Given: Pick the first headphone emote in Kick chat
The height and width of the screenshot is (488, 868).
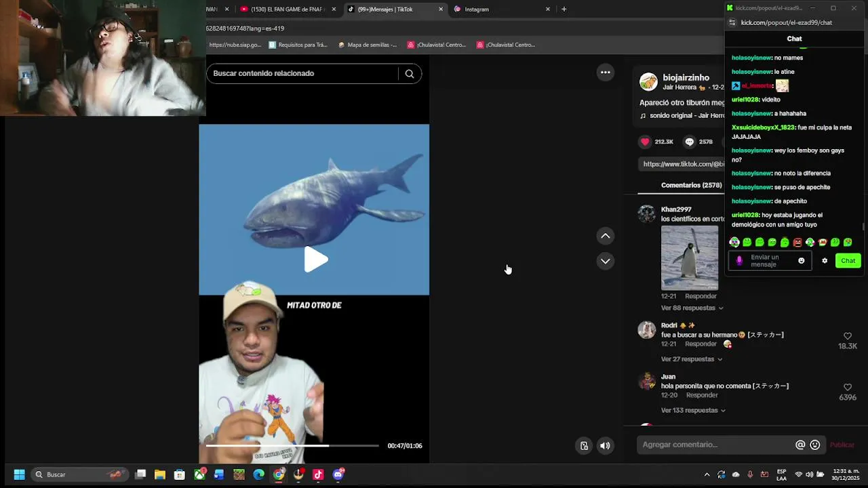Looking at the screenshot, I should click(x=734, y=242).
